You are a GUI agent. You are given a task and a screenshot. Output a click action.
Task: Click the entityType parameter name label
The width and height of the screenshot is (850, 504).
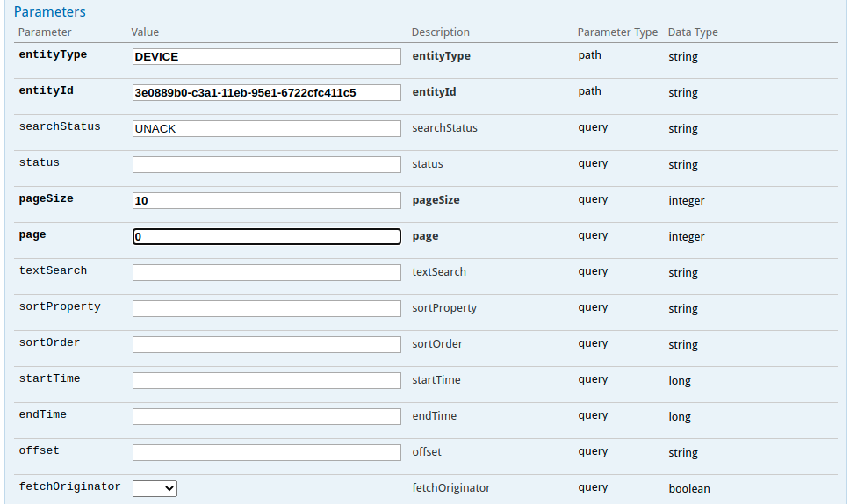53,54
